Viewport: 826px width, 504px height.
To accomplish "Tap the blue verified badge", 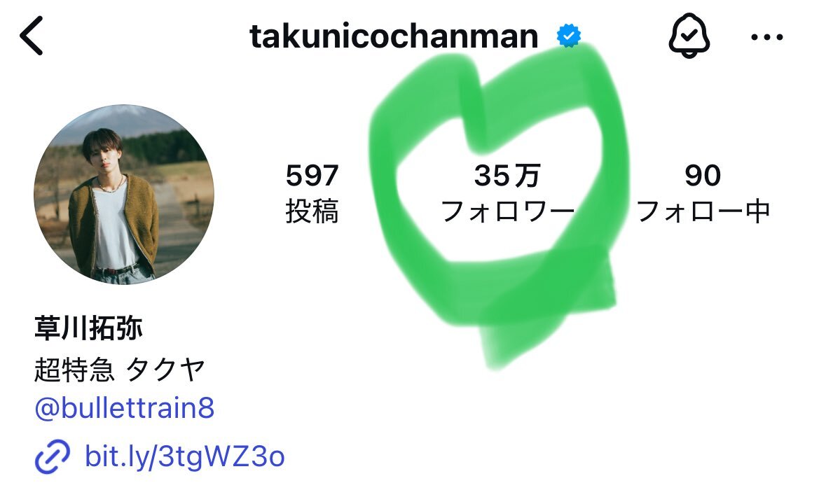I will pyautogui.click(x=568, y=36).
